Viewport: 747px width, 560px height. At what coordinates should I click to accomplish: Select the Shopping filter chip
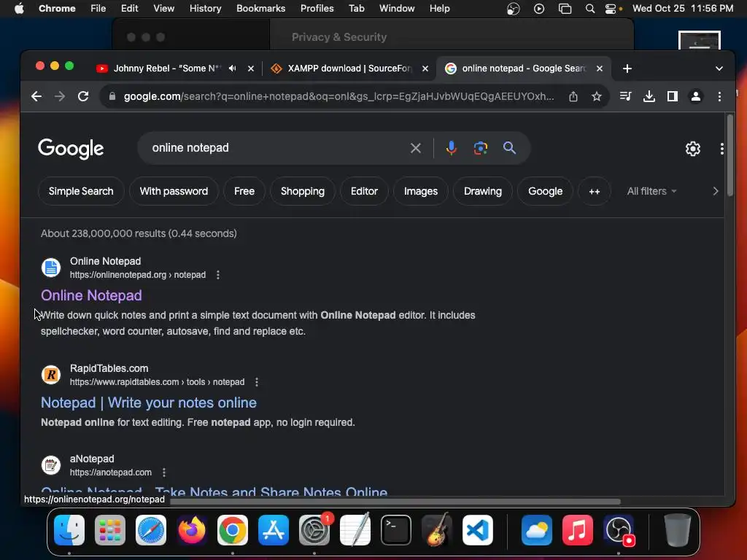tap(303, 192)
